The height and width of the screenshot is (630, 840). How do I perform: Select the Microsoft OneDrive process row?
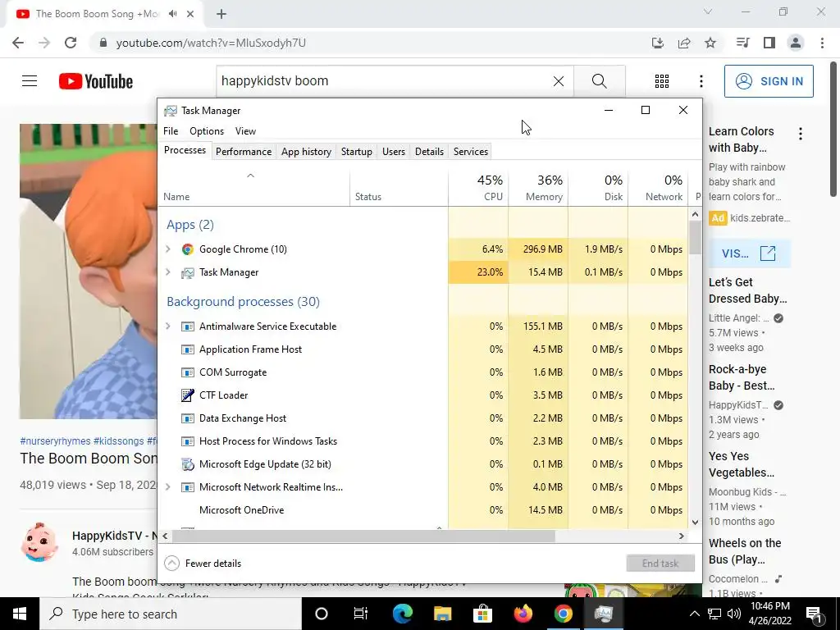tap(423, 510)
